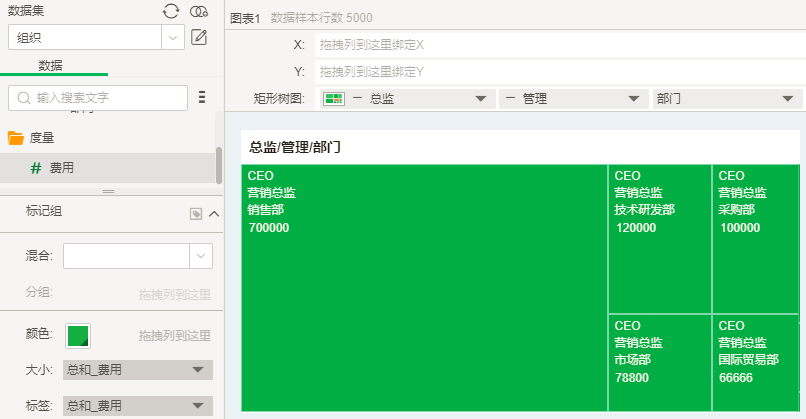The image size is (806, 419).
Task: Switch to the 数据 tab
Action: [x=50, y=66]
